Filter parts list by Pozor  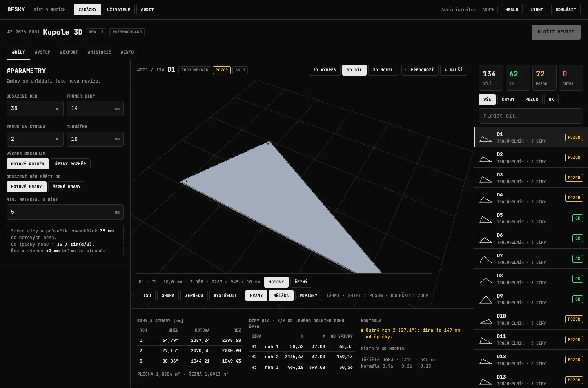point(532,99)
